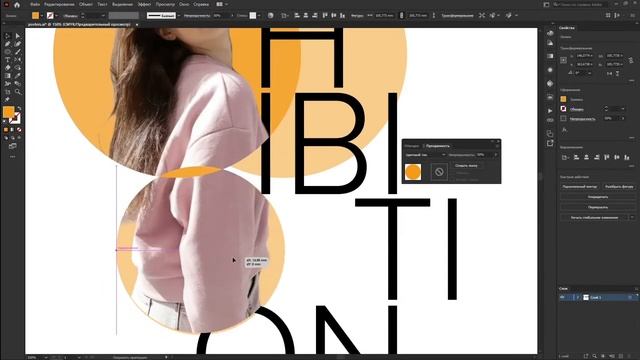
Task: Toggle constrain width height link in Properties
Action: 631,60
